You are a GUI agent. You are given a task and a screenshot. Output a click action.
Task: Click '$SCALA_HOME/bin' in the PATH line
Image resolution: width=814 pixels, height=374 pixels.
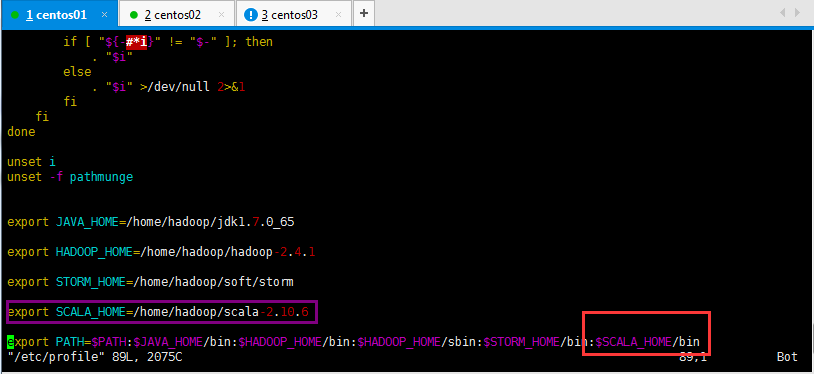[647, 342]
